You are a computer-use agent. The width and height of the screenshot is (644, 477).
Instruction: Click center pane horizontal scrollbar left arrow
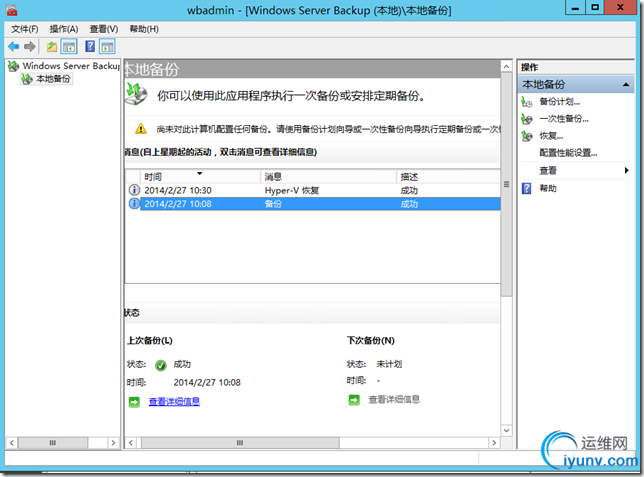(x=131, y=443)
